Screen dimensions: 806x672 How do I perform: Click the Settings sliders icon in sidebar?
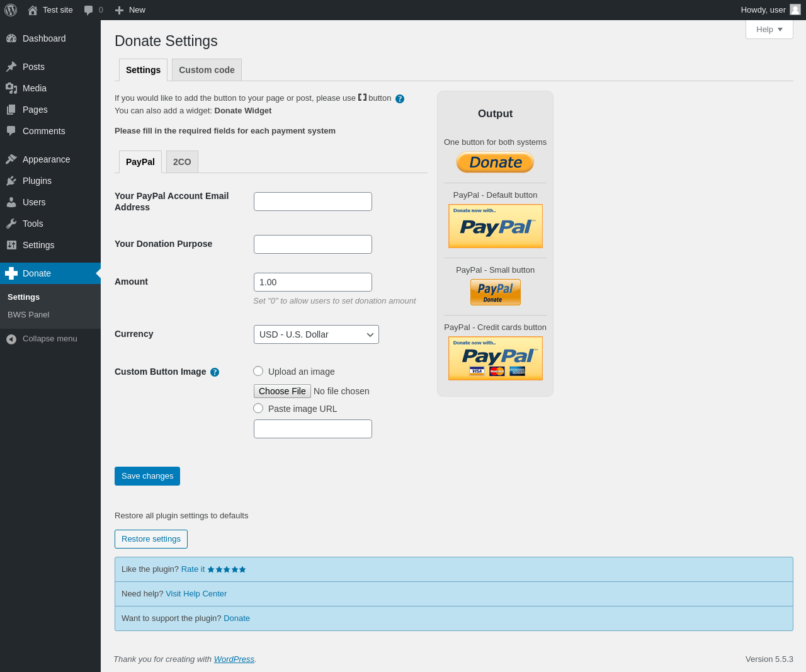11,245
